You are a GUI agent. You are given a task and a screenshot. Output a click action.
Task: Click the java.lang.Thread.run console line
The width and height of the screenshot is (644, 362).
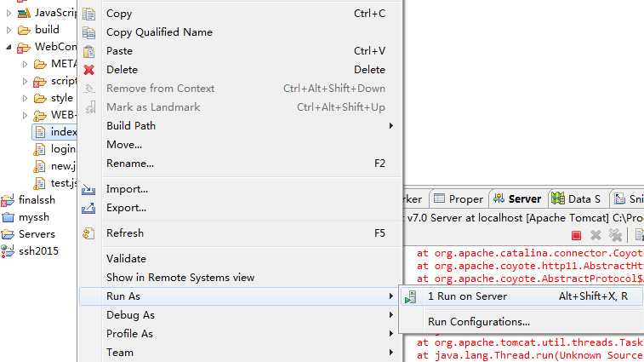(x=530, y=355)
